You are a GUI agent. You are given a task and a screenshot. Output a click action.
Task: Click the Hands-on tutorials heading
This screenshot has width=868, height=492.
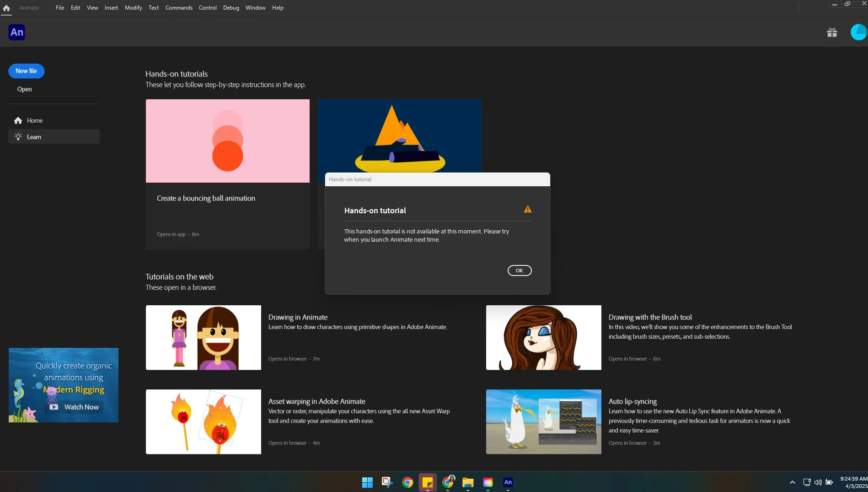[177, 74]
